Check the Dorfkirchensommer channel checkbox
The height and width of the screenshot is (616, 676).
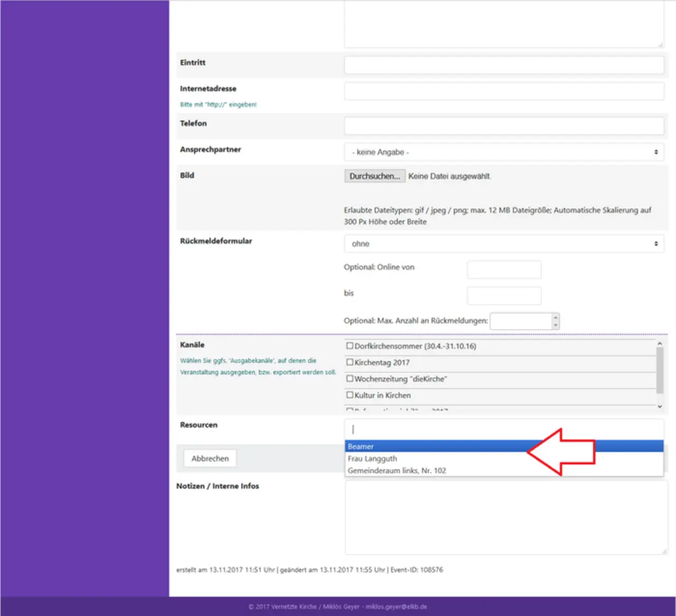pyautogui.click(x=350, y=346)
